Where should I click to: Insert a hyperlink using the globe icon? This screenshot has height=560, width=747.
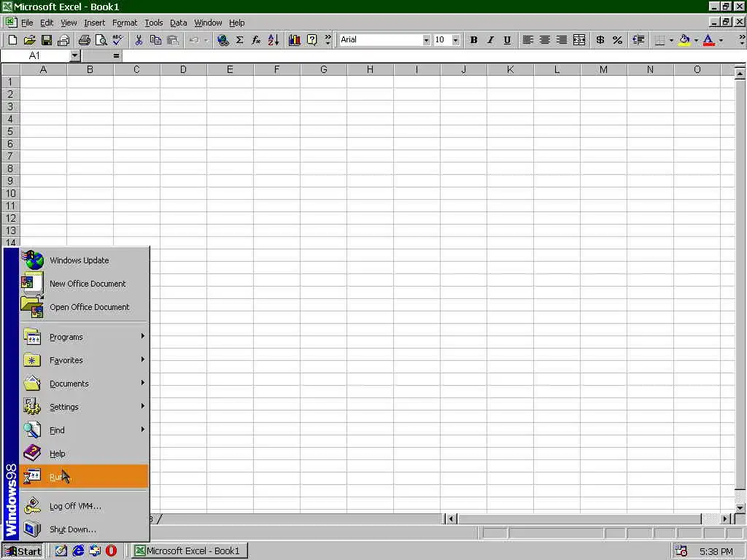(x=222, y=40)
